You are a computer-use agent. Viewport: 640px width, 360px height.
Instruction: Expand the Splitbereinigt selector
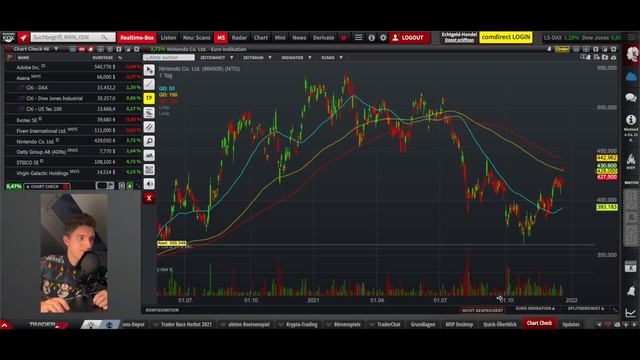tap(586, 309)
